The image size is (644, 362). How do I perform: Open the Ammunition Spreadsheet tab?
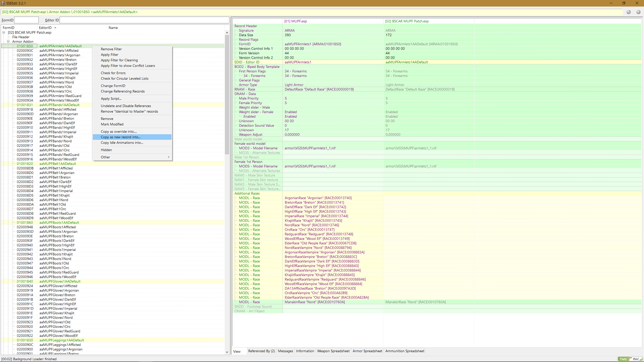[x=405, y=351]
